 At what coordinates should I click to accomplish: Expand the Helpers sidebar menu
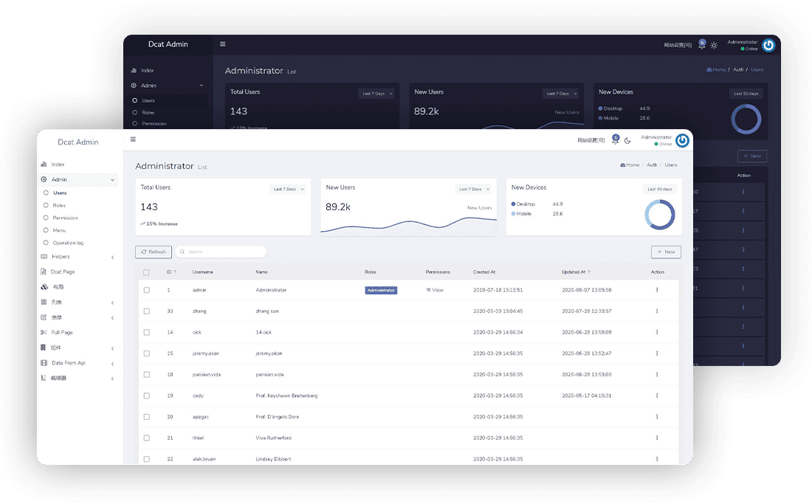pos(78,257)
